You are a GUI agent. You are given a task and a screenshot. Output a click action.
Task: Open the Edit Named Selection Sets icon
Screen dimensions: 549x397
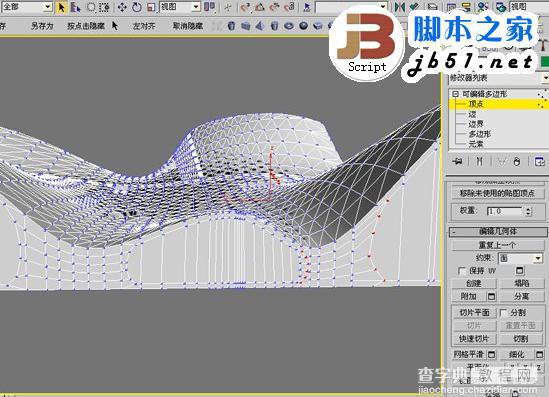pos(307,7)
